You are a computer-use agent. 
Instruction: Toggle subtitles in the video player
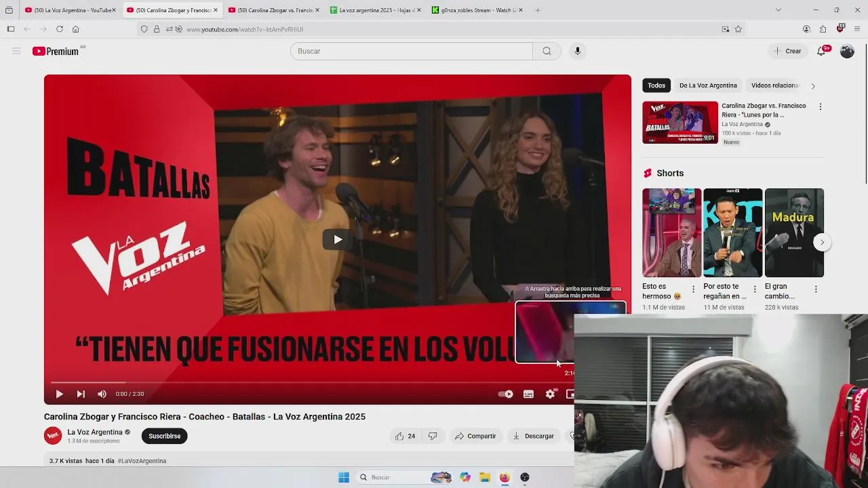click(528, 394)
